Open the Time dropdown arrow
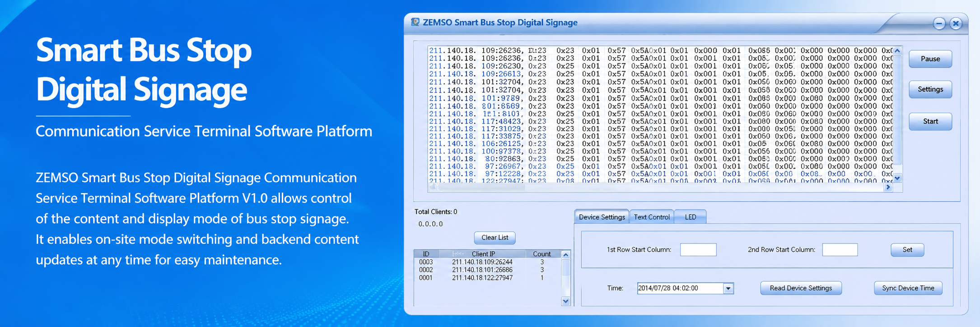Image resolution: width=980 pixels, height=327 pixels. (x=728, y=288)
